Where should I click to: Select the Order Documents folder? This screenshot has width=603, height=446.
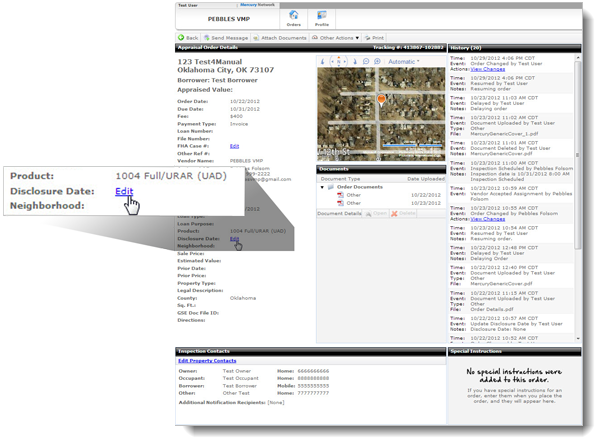coord(356,187)
